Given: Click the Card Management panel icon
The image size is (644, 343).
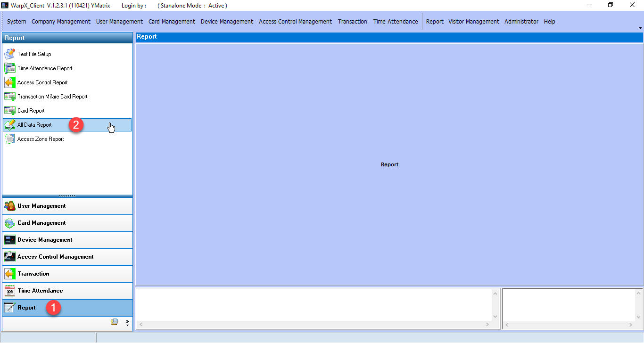Looking at the screenshot, I should [9, 223].
